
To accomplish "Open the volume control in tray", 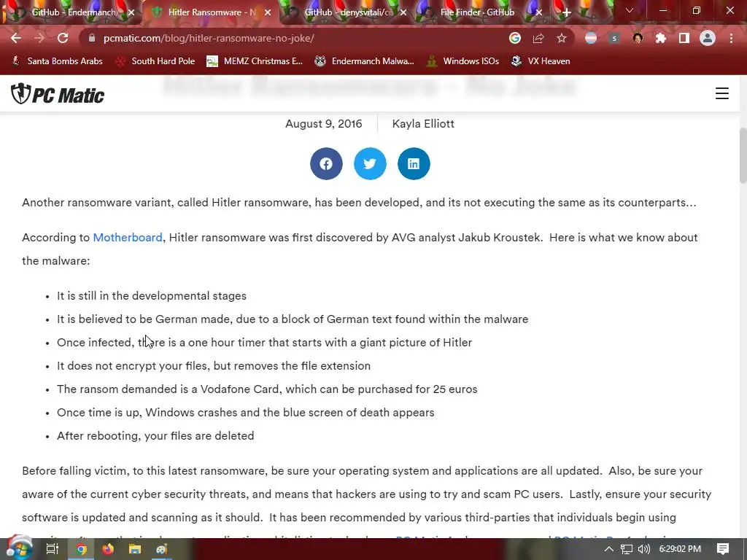I will click(x=643, y=549).
